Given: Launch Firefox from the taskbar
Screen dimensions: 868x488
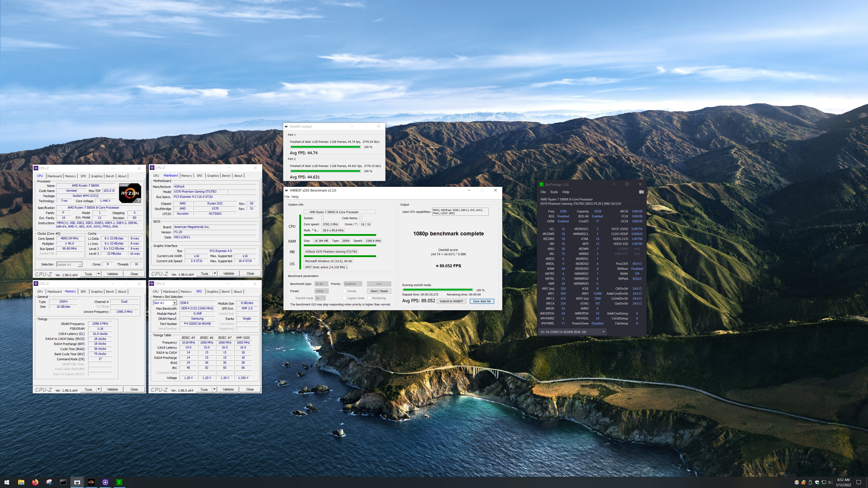Looking at the screenshot, I should click(x=35, y=482).
